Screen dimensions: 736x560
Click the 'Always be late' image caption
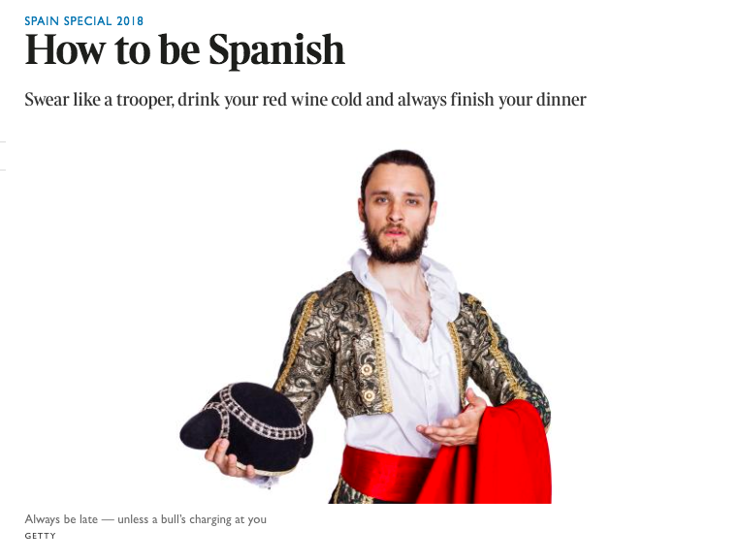pyautogui.click(x=145, y=519)
